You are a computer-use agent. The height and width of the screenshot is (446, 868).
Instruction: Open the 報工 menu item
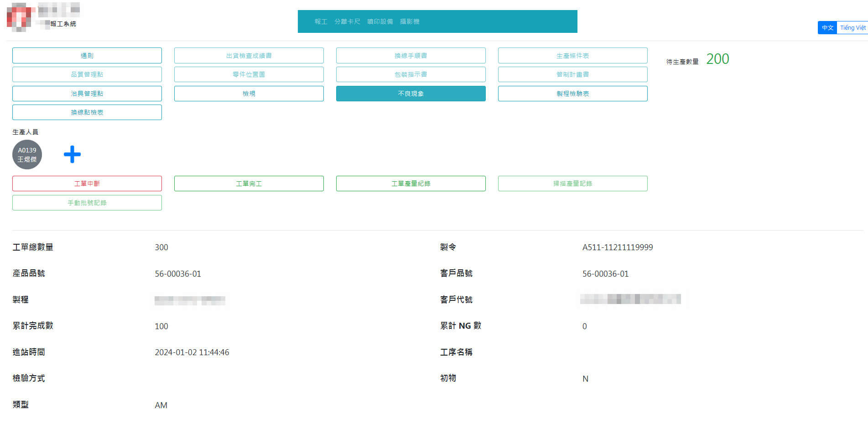click(321, 21)
